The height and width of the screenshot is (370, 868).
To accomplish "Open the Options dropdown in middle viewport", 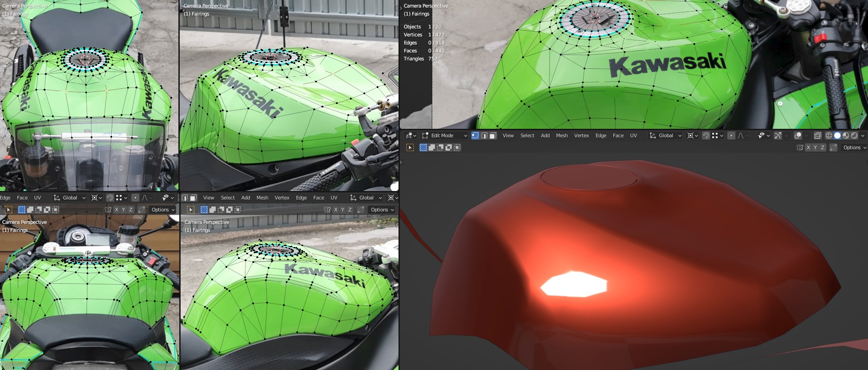I will [x=381, y=210].
